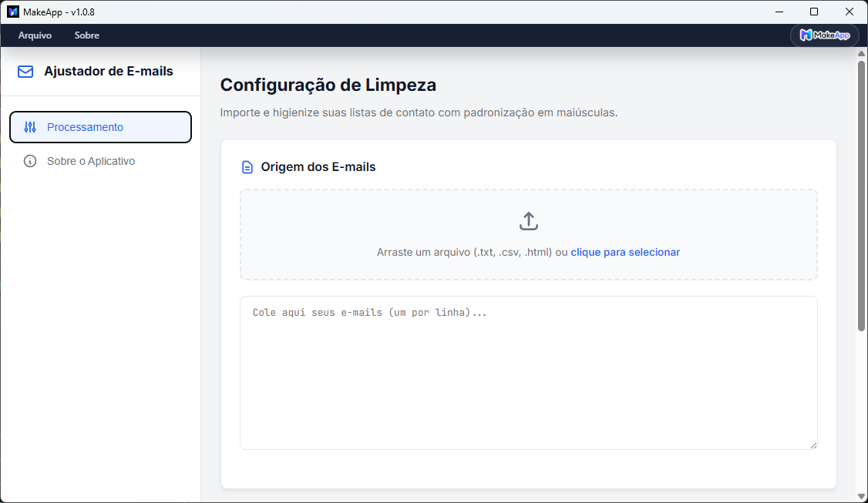Click the text area resize handle corner

[813, 445]
